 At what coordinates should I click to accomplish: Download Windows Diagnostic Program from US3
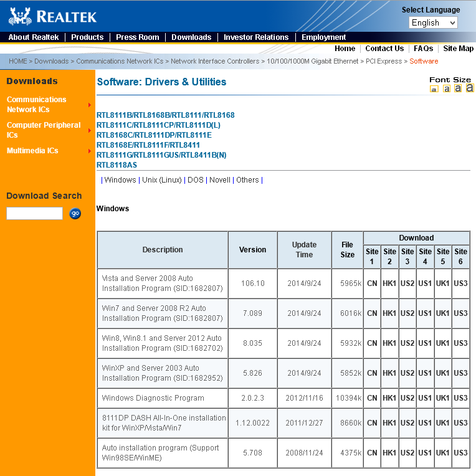(x=460, y=398)
